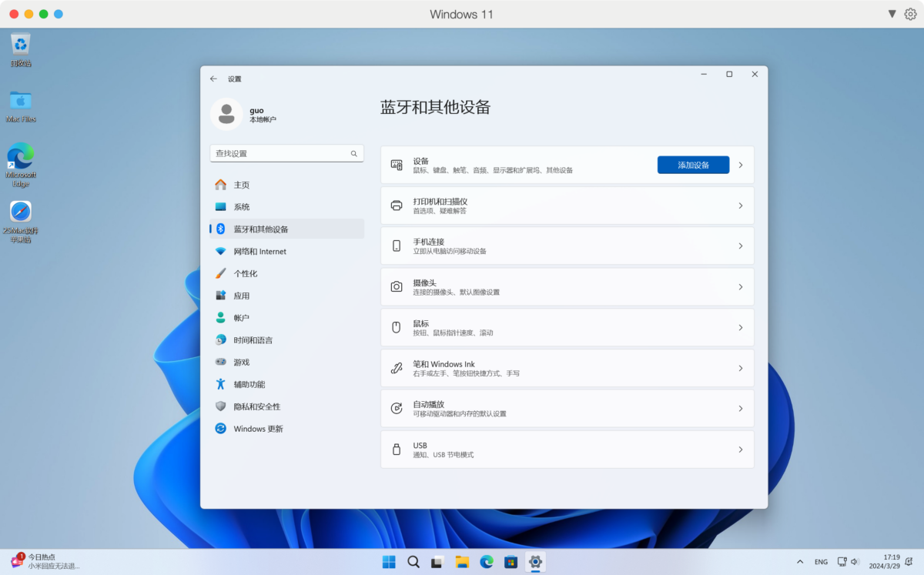Screen dimensions: 924x575
Task: Select the 系统 monitor icon
Action: tap(221, 207)
